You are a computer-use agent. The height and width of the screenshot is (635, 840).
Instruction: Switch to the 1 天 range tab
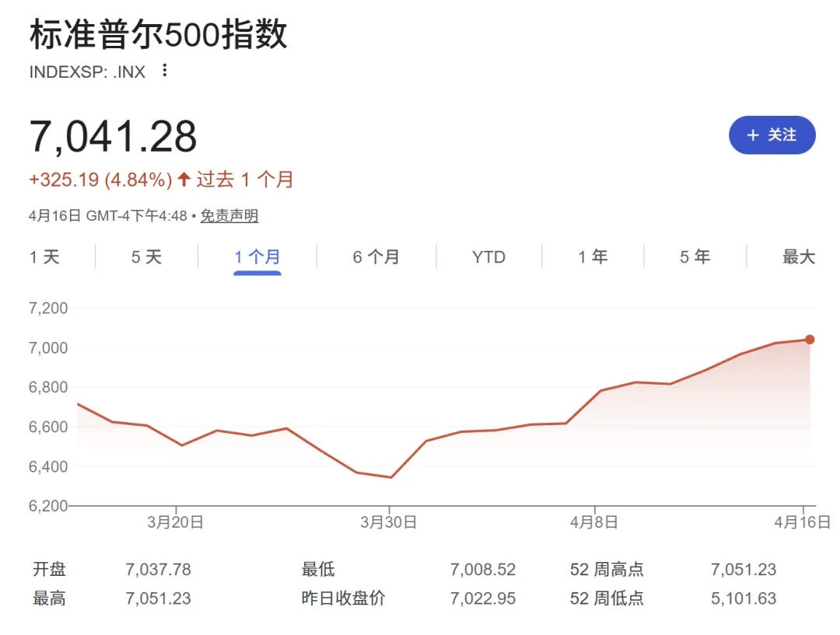tap(44, 257)
